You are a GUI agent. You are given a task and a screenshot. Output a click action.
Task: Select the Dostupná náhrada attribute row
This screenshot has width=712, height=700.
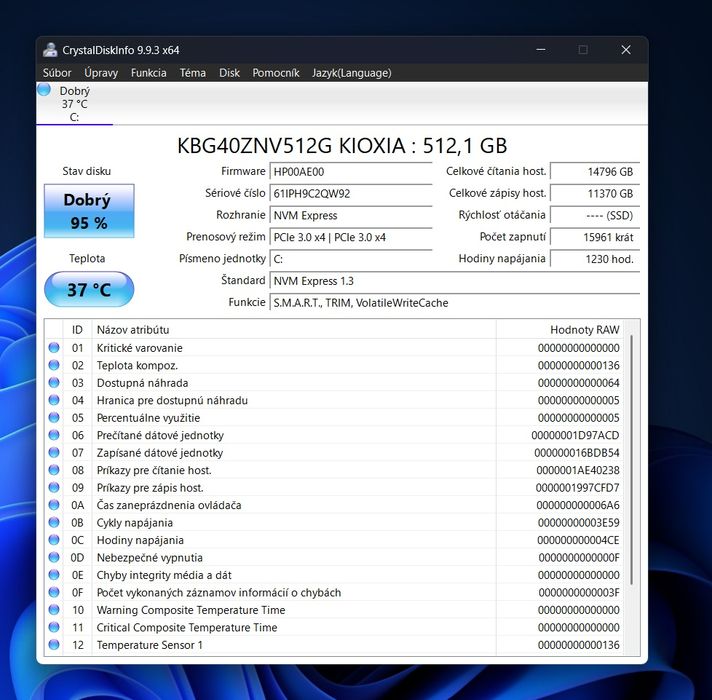point(334,383)
